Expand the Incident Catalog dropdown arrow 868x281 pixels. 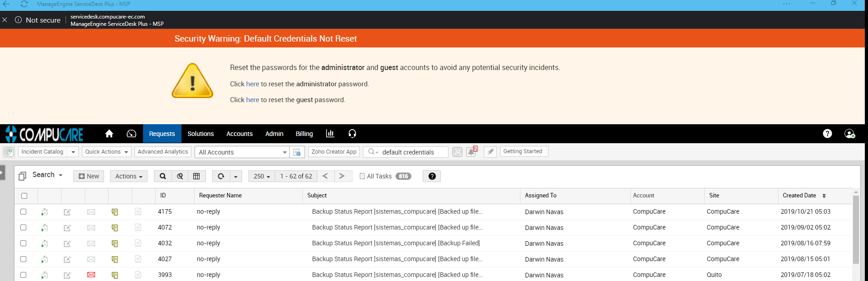coord(73,152)
